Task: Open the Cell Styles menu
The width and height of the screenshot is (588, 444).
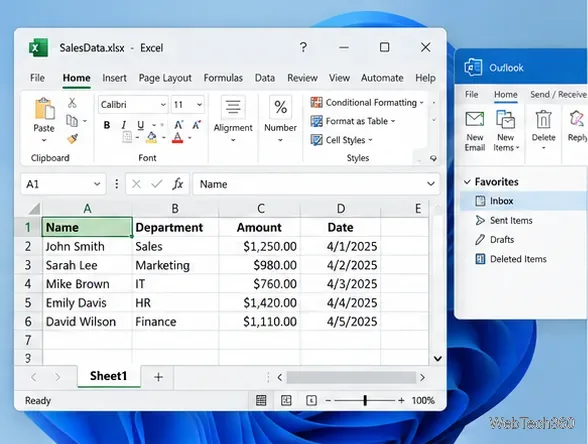Action: (341, 140)
